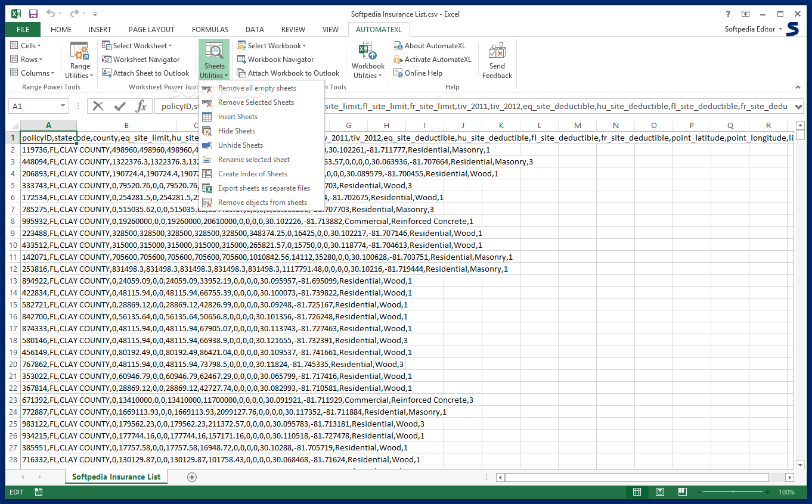Switch to the FORMULAS tab
812x504 pixels.
(210, 30)
